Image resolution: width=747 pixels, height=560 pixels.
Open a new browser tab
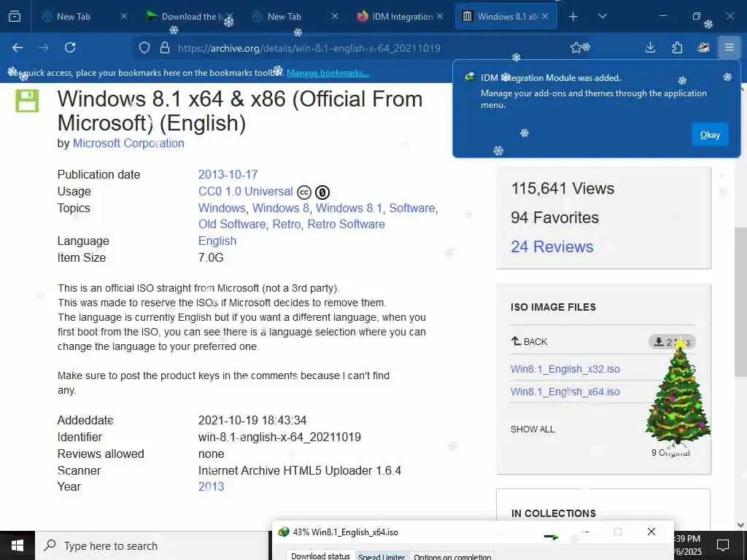point(573,17)
